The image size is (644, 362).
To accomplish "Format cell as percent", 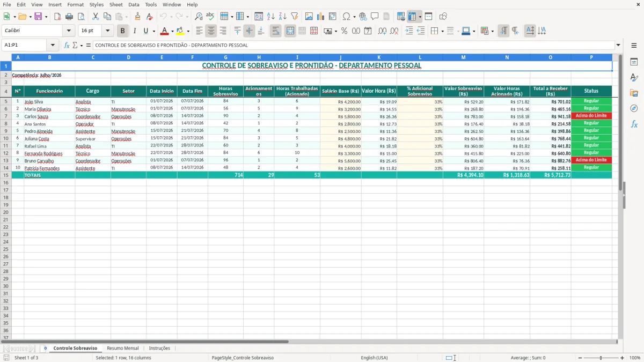I will click(344, 31).
